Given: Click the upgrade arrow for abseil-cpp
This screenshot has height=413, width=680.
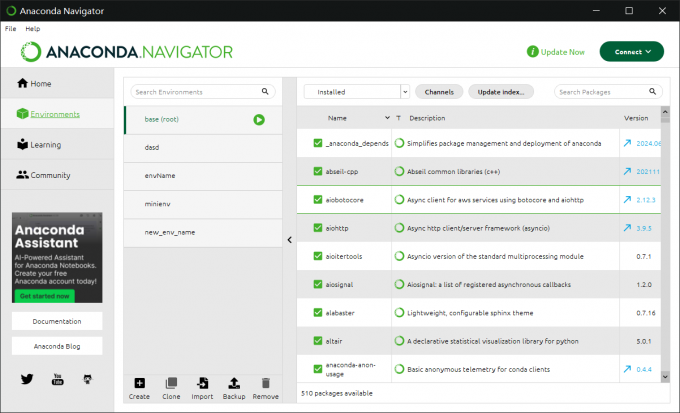Looking at the screenshot, I should [627, 171].
